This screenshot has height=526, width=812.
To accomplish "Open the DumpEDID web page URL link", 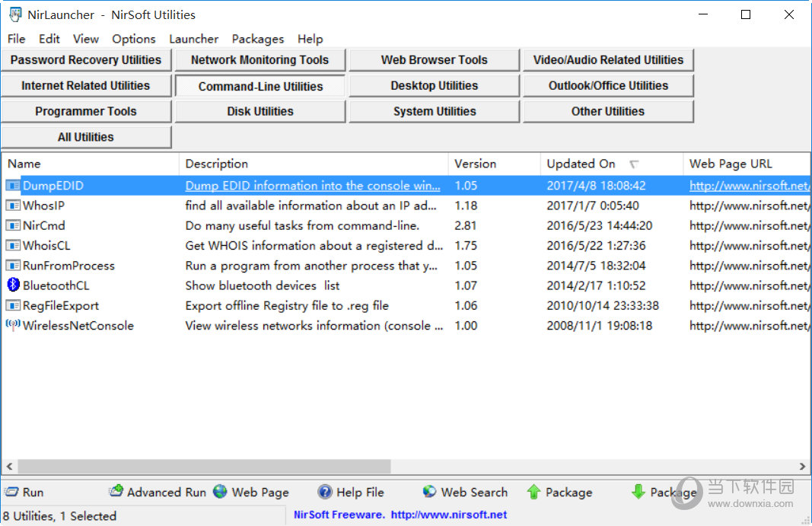I will [x=749, y=186].
